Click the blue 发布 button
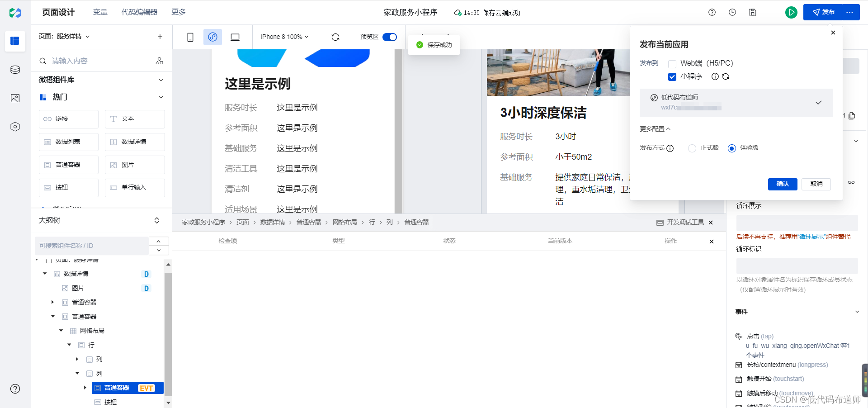868x408 pixels. point(823,12)
